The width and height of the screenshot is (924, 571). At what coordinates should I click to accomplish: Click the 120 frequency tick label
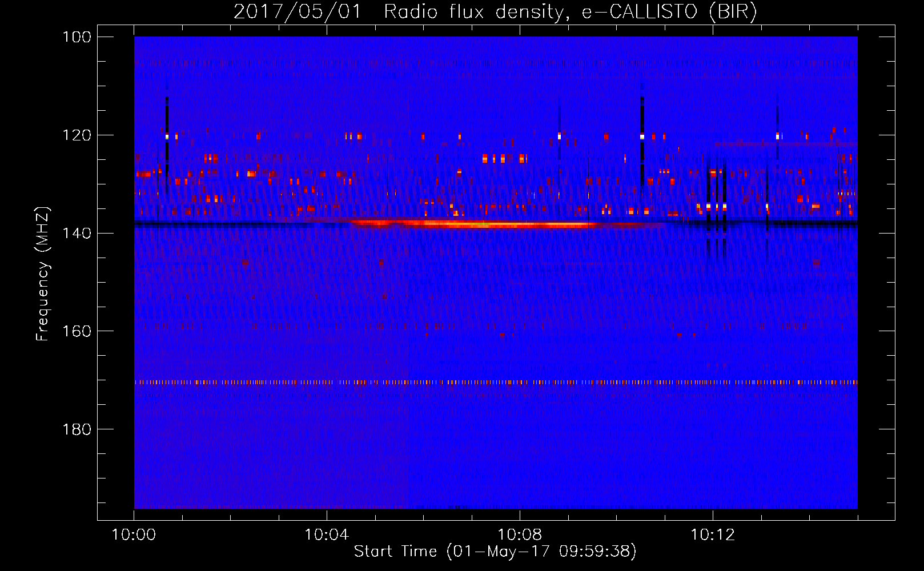77,135
